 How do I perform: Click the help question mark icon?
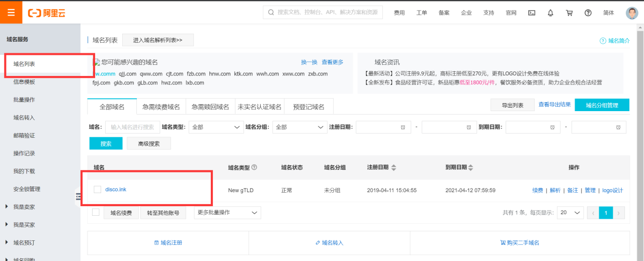pyautogui.click(x=588, y=13)
